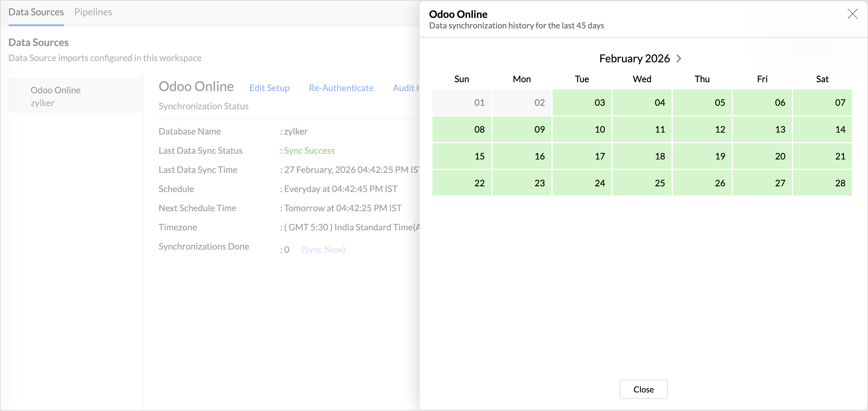Close the sync history panel with X icon
This screenshot has height=411, width=868.
pyautogui.click(x=852, y=14)
